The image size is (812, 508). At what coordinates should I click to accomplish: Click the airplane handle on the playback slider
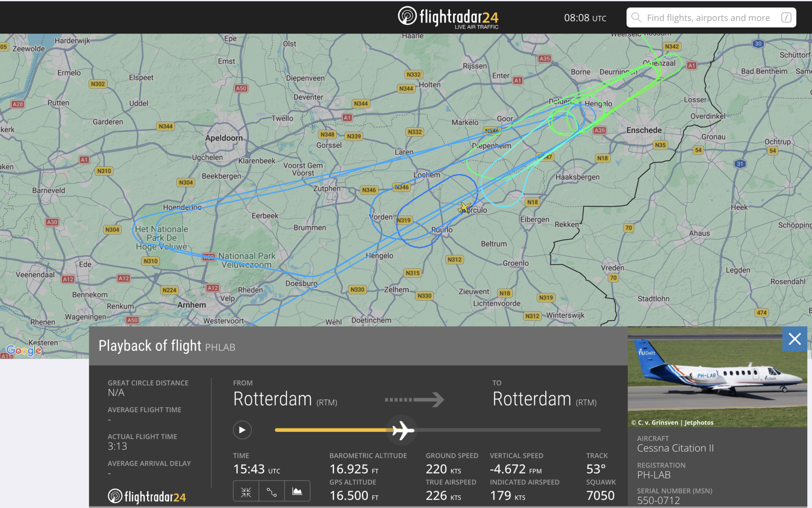click(402, 430)
